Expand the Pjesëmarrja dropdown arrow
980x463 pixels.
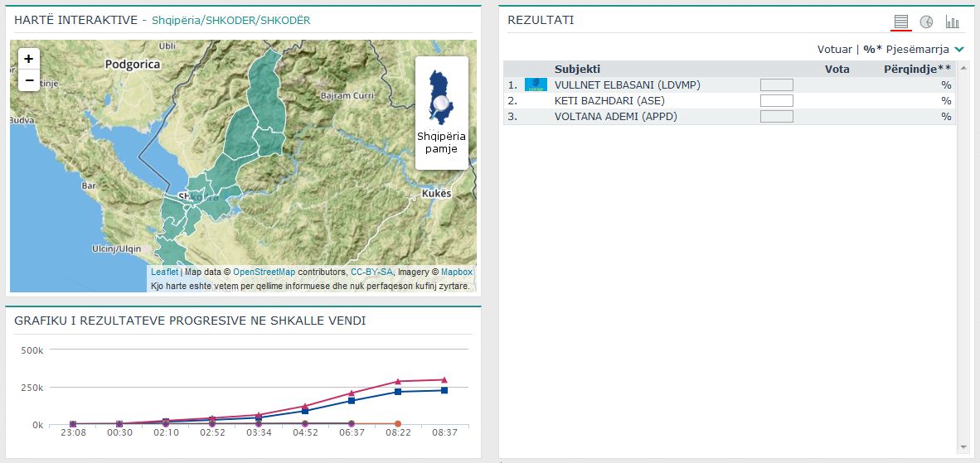click(x=959, y=50)
